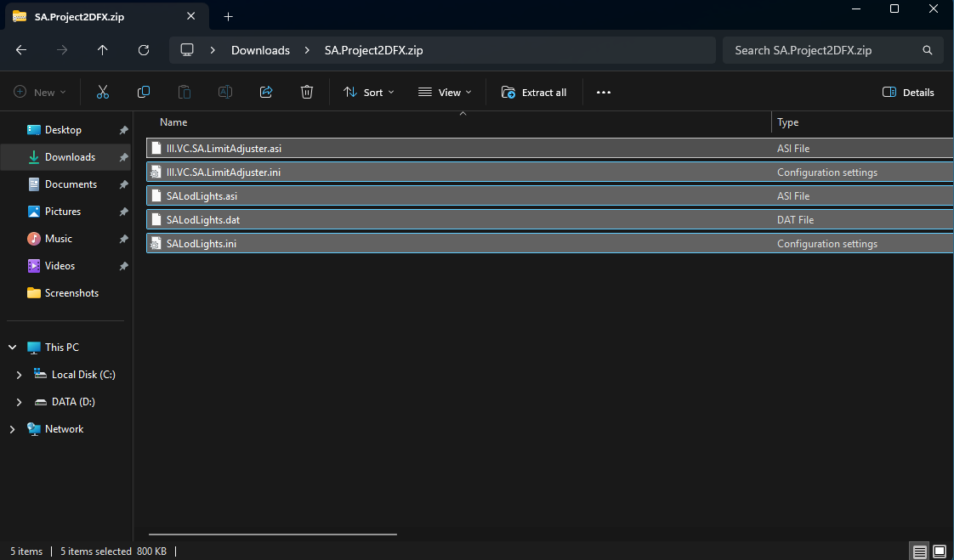This screenshot has height=560, width=954.
Task: Close the SA.Project2DFX.zip tab
Action: (191, 16)
